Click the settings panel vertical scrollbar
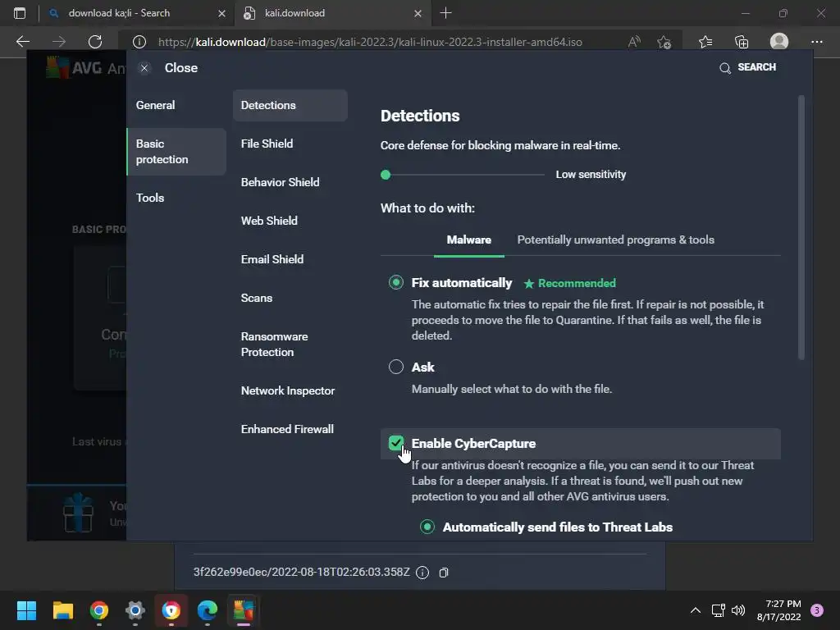 click(x=801, y=228)
